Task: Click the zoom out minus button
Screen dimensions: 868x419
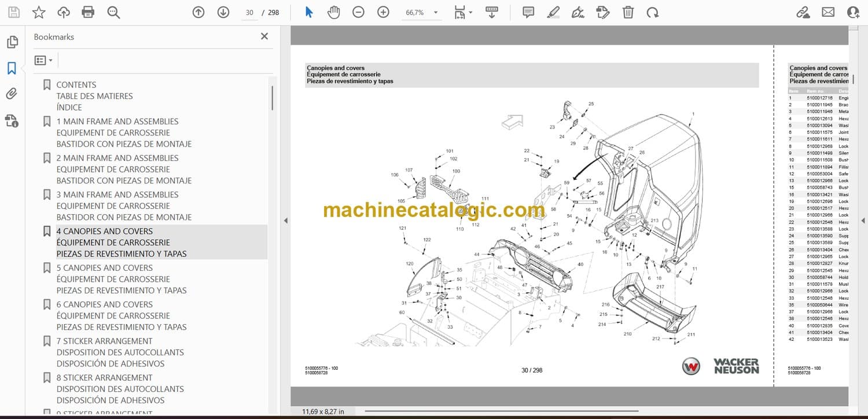Action: click(359, 12)
